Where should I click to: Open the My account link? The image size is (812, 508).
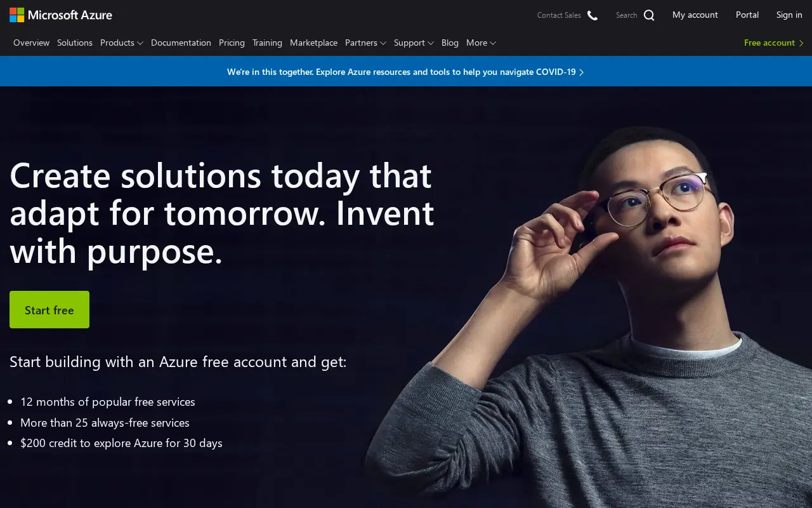click(x=695, y=15)
